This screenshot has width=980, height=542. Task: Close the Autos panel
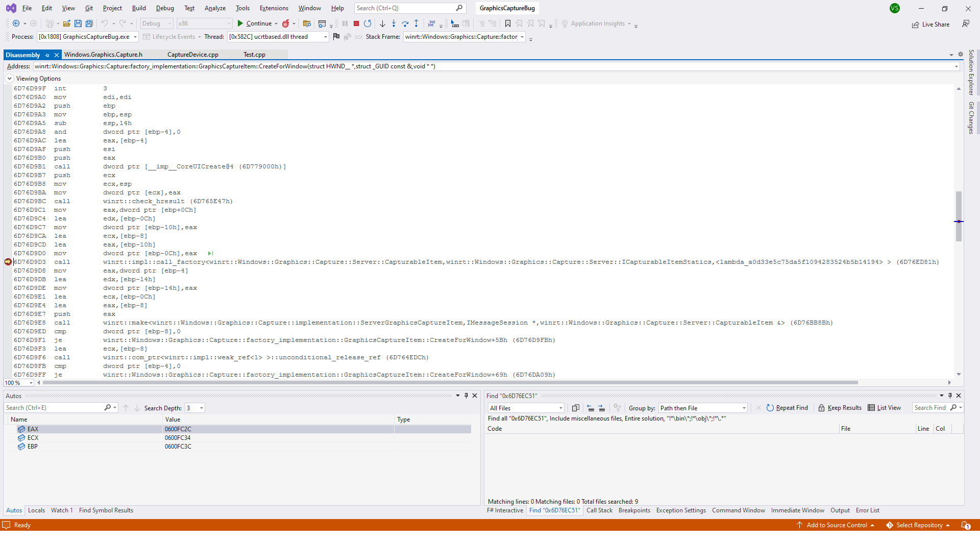coord(475,396)
